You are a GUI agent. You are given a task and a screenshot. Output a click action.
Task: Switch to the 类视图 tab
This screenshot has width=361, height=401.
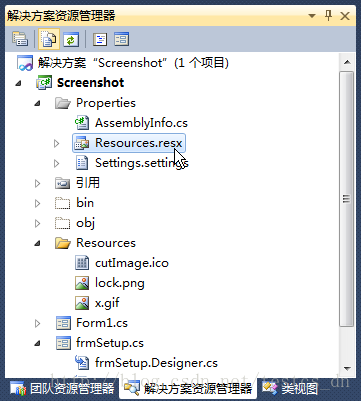point(290,388)
